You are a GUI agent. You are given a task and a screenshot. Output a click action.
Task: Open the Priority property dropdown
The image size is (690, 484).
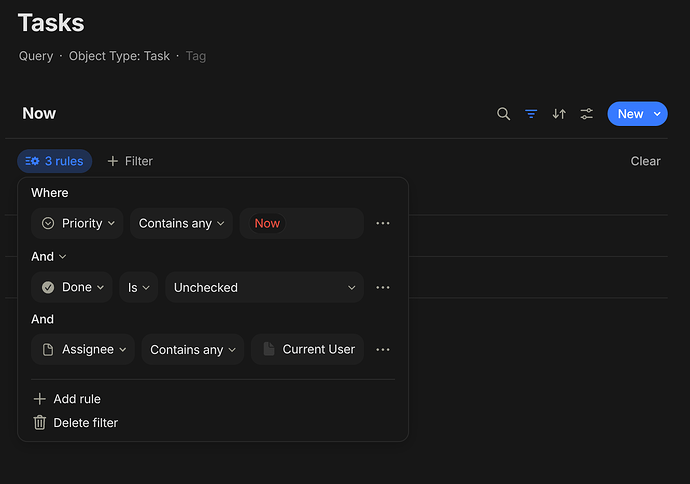(x=77, y=224)
